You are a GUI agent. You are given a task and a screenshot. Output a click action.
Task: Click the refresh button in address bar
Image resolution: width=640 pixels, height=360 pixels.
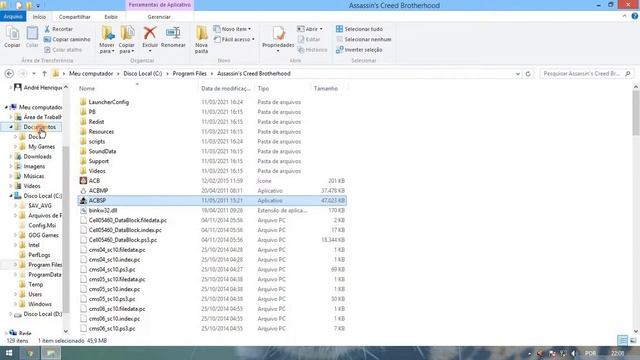tap(528, 73)
